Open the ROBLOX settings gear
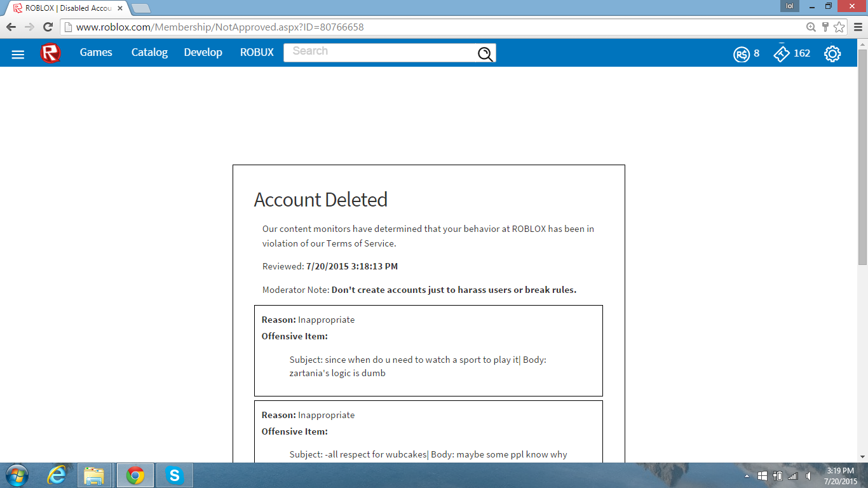The height and width of the screenshot is (488, 868). 832,54
